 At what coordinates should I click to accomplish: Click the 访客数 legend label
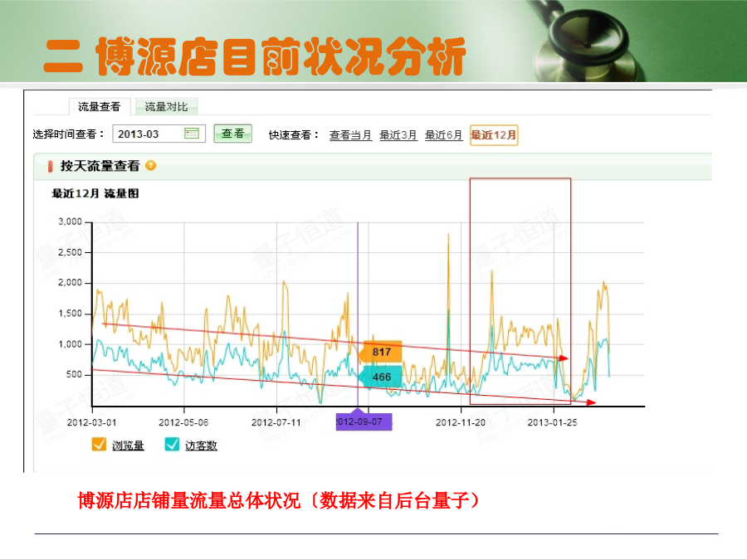[x=201, y=446]
